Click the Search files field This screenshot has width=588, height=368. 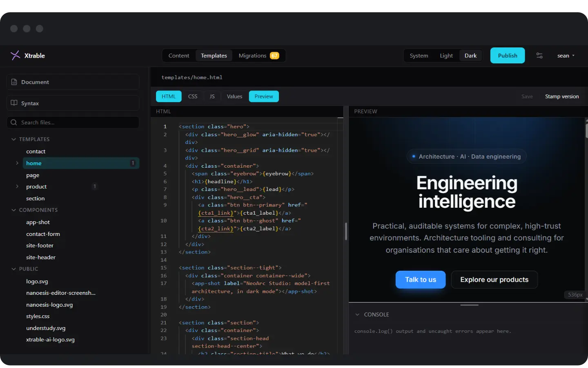[x=73, y=122]
